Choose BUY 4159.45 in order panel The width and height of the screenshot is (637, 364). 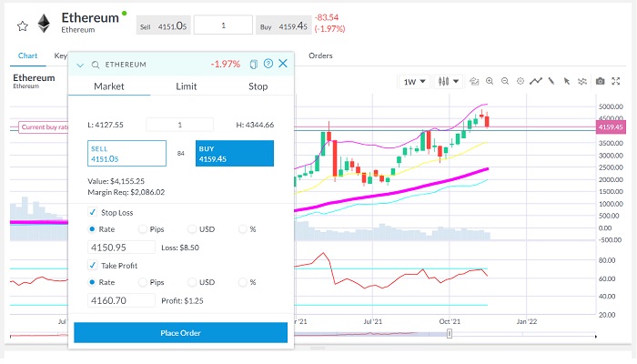235,154
